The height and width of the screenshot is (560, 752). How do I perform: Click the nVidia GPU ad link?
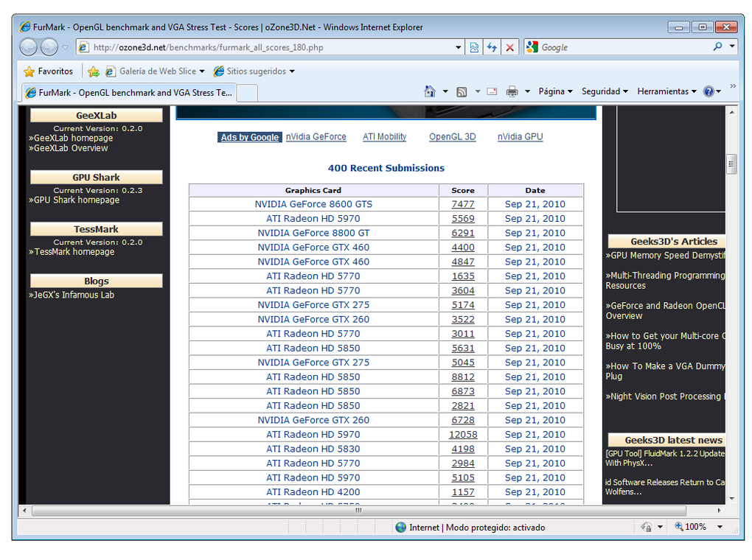[521, 136]
